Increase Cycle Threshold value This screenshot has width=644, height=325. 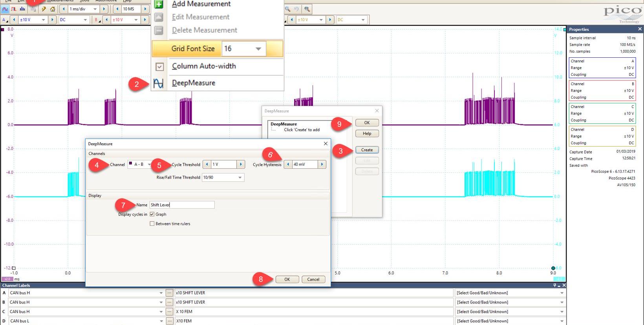click(x=241, y=164)
